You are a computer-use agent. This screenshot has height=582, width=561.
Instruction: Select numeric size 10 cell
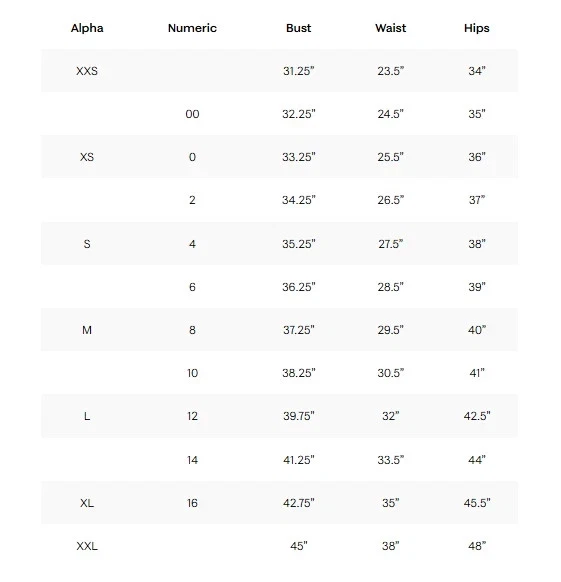[x=192, y=373]
